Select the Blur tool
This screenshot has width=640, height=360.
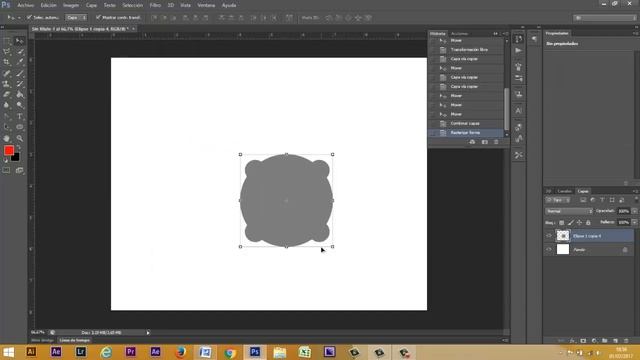click(7, 105)
